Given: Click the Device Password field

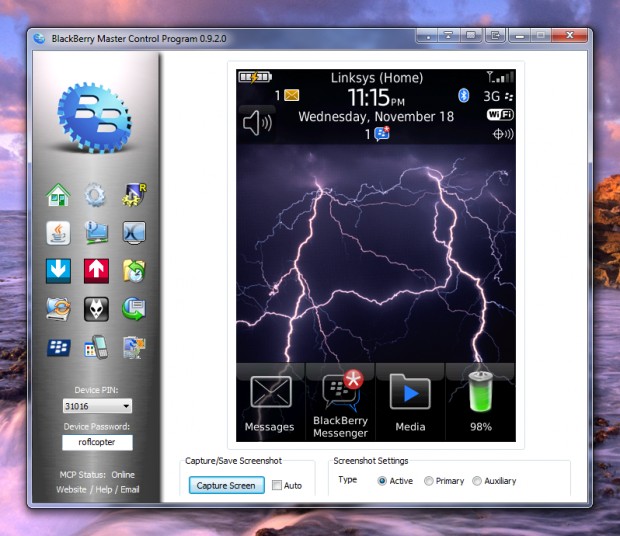Looking at the screenshot, I should coord(97,442).
